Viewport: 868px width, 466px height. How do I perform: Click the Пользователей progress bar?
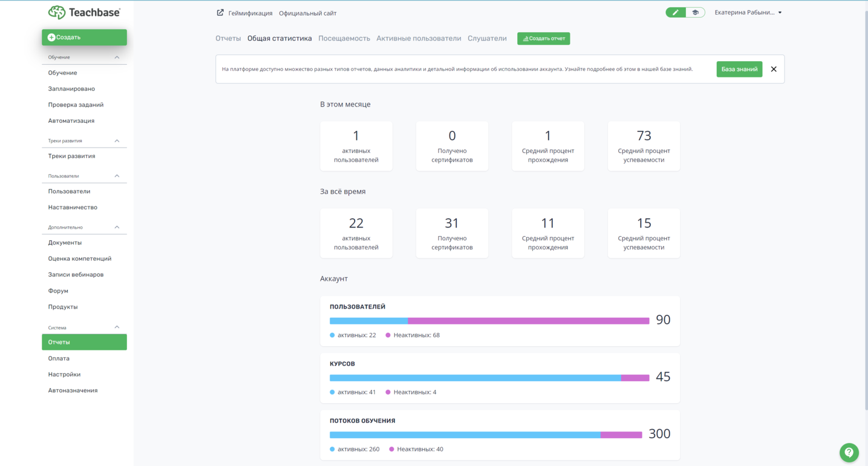tap(489, 321)
